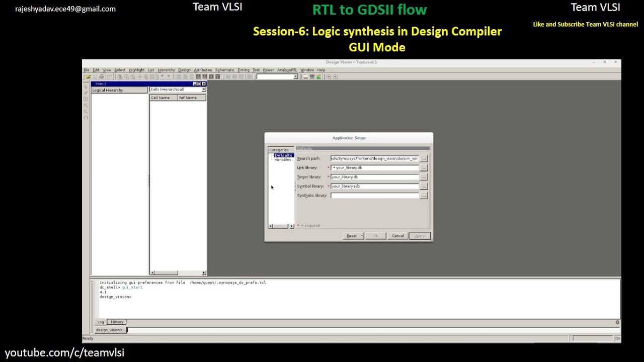Open the Highlight menu
Viewport: 644px width, 362px height.
click(136, 70)
